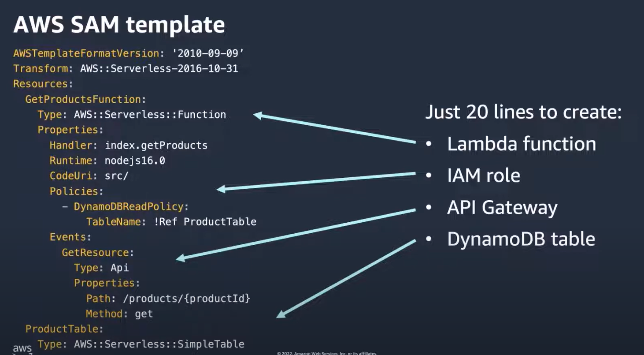Click the Path: /products/{productId} entry
Viewport: 644px width, 355px height.
tap(168, 298)
